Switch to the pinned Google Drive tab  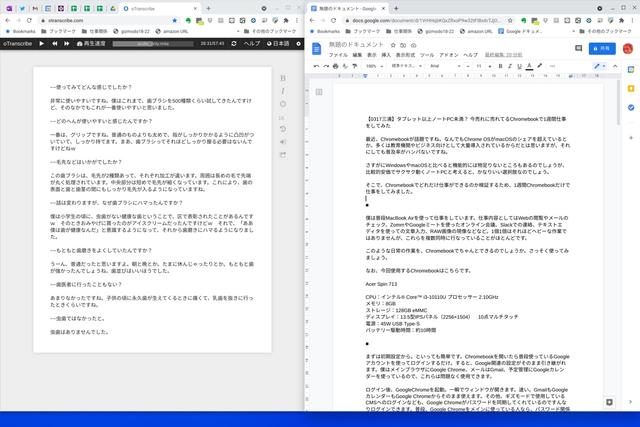pyautogui.click(x=112, y=8)
